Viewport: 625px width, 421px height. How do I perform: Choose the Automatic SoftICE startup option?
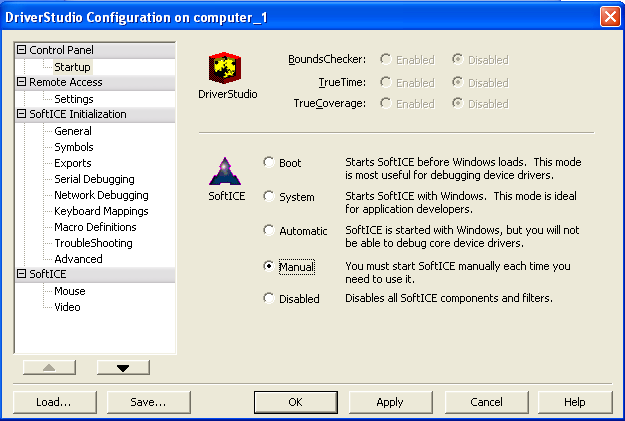[268, 231]
